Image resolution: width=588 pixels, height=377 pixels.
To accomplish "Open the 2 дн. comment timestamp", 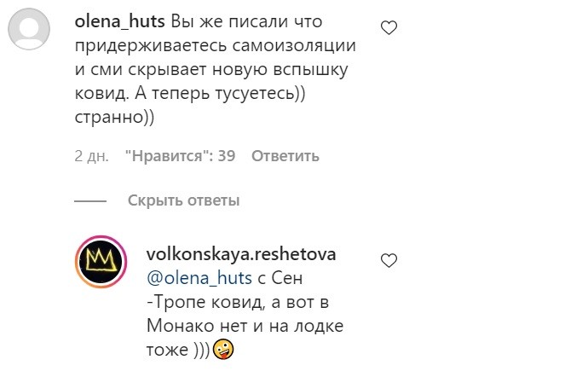I will pos(91,156).
